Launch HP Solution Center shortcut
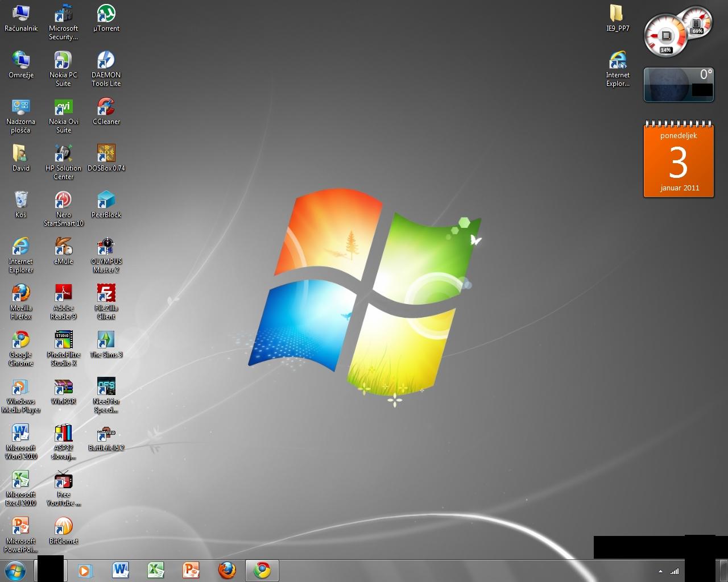The height and width of the screenshot is (582, 728). (x=63, y=163)
